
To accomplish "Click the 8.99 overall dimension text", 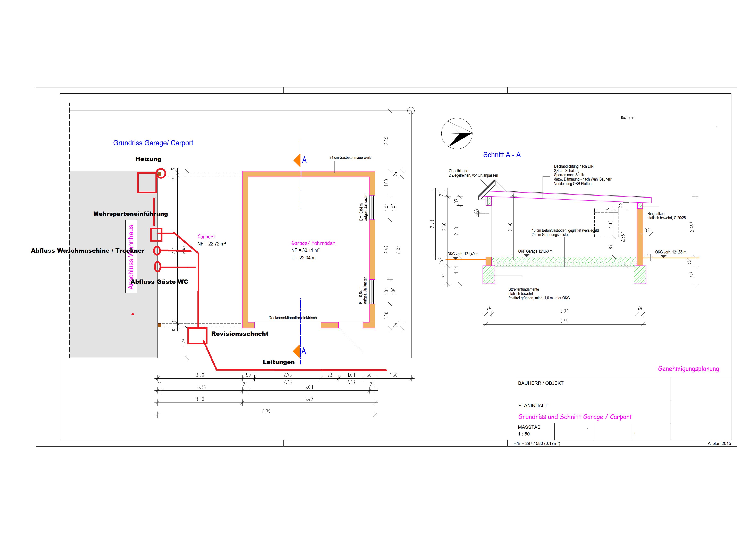I will point(266,411).
